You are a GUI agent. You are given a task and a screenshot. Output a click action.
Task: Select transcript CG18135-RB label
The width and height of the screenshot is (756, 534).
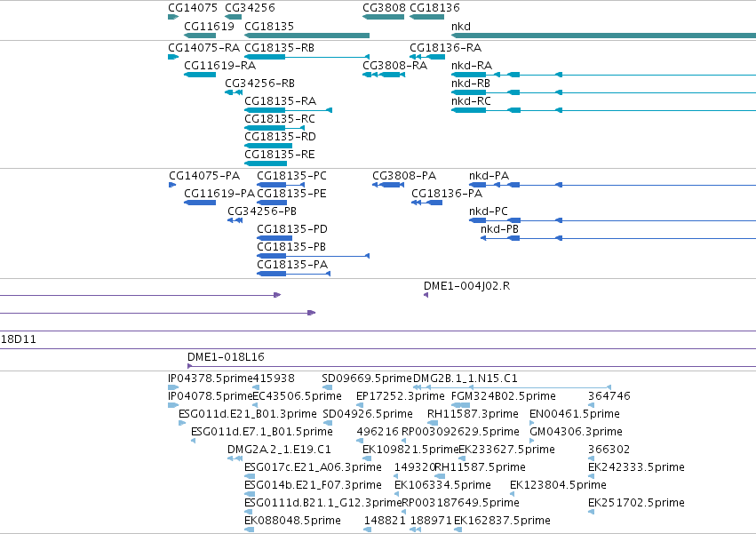point(280,48)
